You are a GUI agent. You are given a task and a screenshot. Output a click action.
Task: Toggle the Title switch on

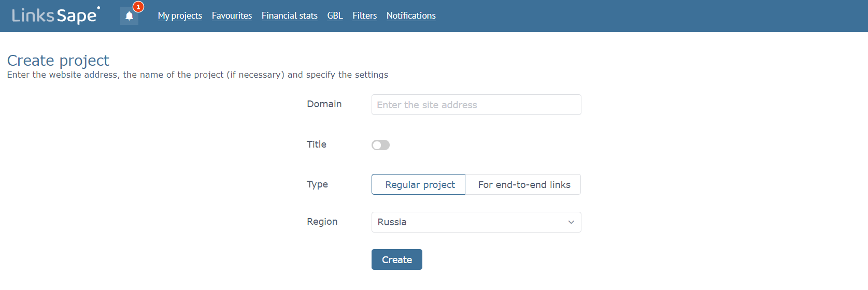coord(380,145)
